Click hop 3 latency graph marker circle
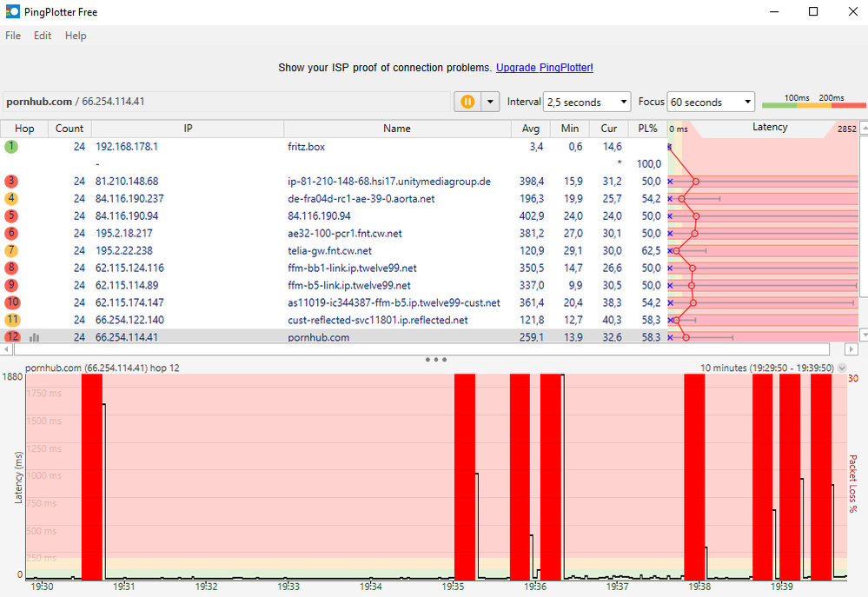The width and height of the screenshot is (868, 597). pos(696,182)
